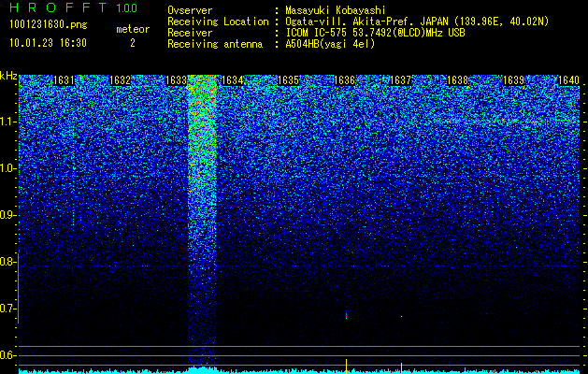Select the name Masayuki Kobayashi
Image resolution: width=588 pixels, height=374 pixels.
(x=336, y=11)
